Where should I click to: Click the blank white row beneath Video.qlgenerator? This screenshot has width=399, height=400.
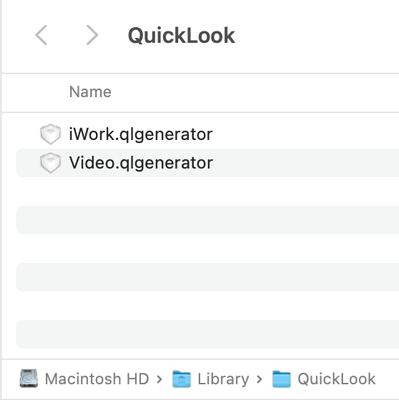click(x=207, y=191)
